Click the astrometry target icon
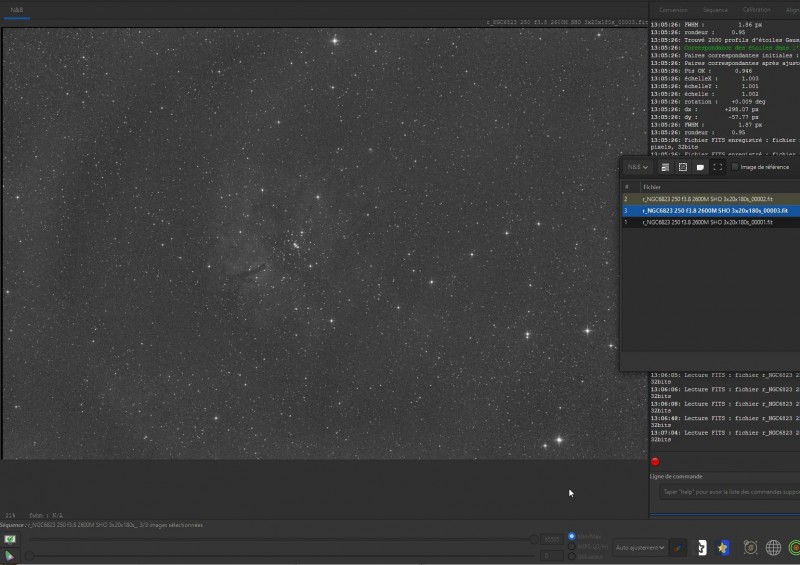The width and height of the screenshot is (800, 565). pos(750,548)
